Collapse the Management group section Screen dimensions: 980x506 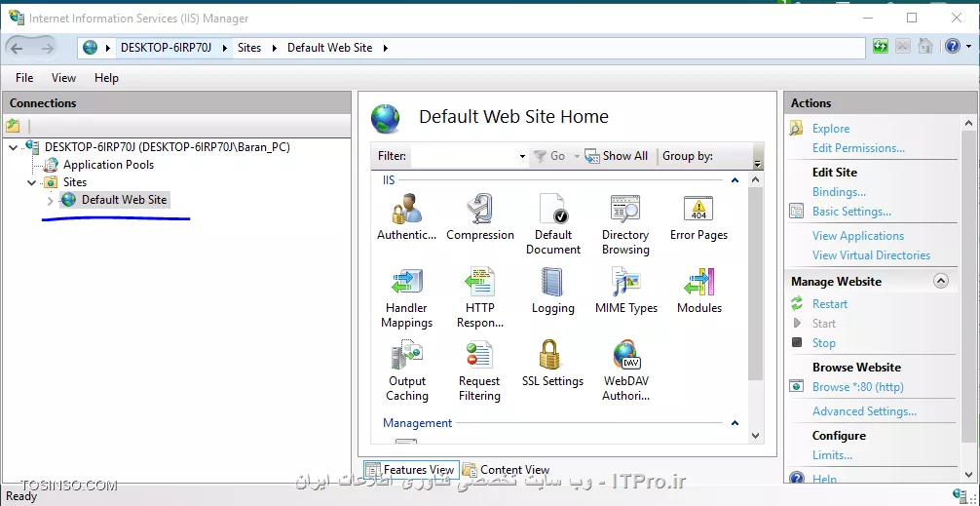(735, 423)
